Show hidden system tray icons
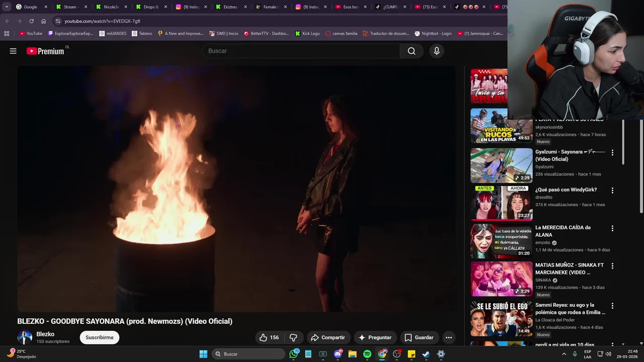 [563, 354]
